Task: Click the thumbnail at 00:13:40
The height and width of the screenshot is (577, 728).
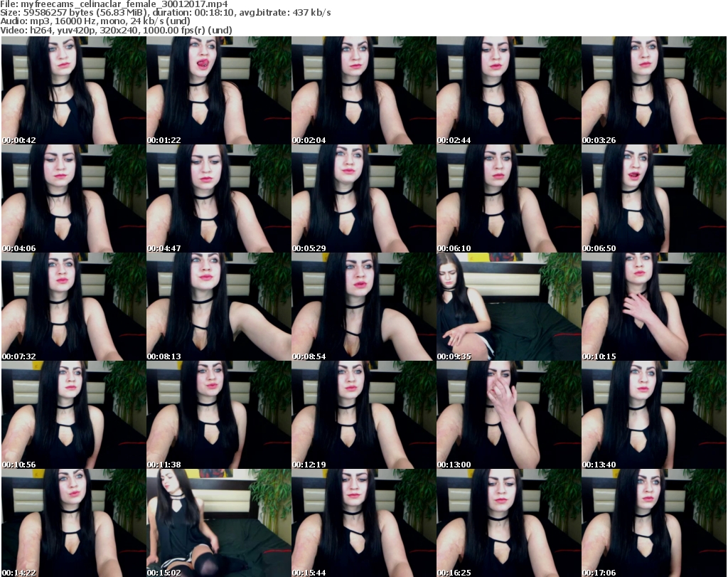Action: pos(654,415)
